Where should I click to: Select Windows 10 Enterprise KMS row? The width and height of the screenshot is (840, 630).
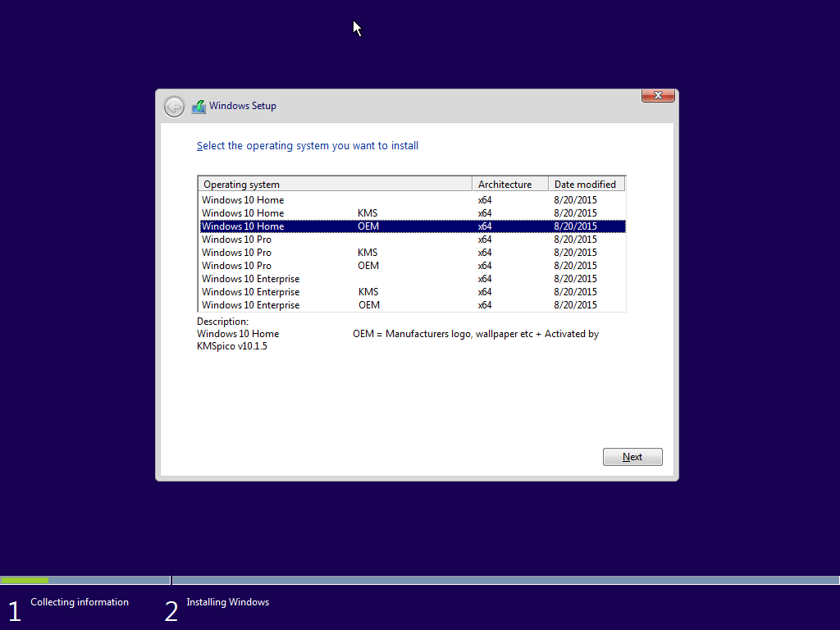413,292
